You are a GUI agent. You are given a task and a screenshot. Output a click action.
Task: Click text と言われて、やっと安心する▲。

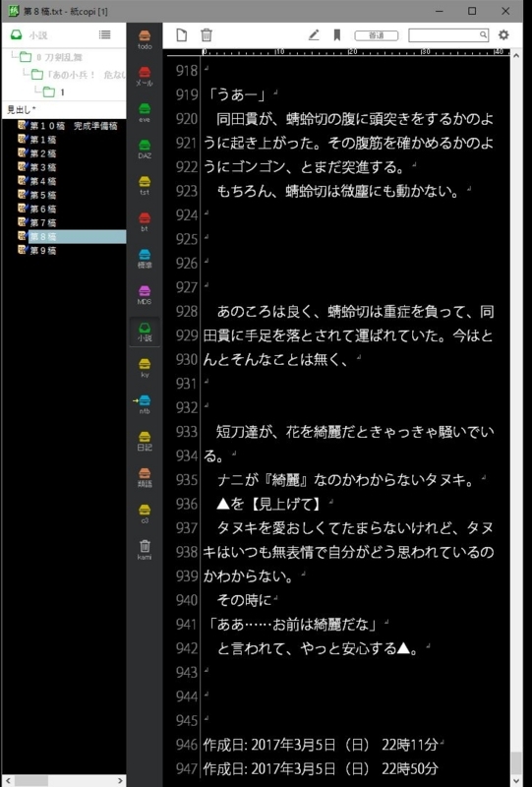click(318, 648)
